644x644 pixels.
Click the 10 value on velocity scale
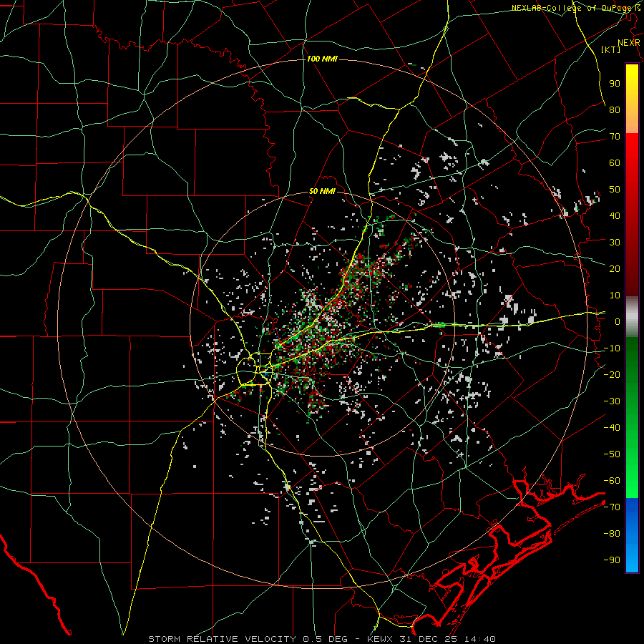click(615, 296)
